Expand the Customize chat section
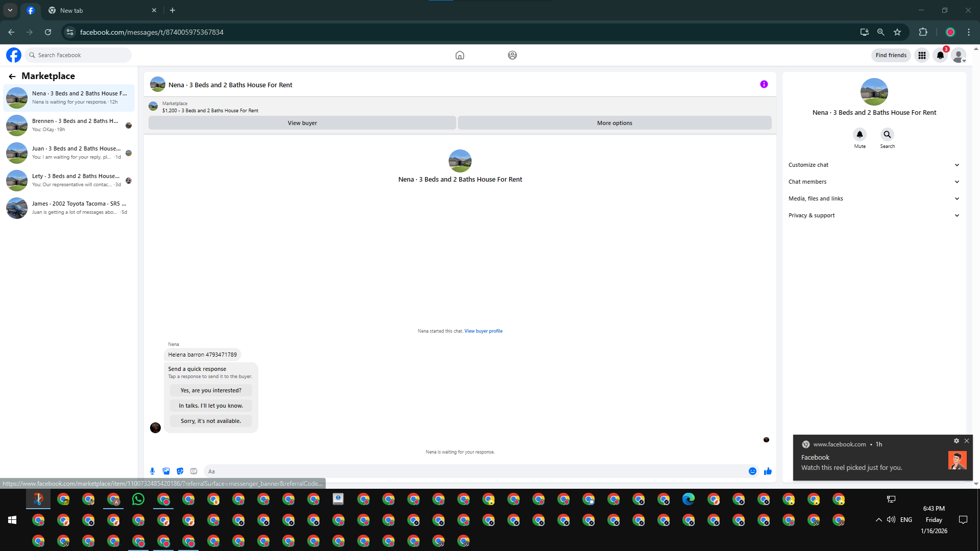 click(x=874, y=165)
